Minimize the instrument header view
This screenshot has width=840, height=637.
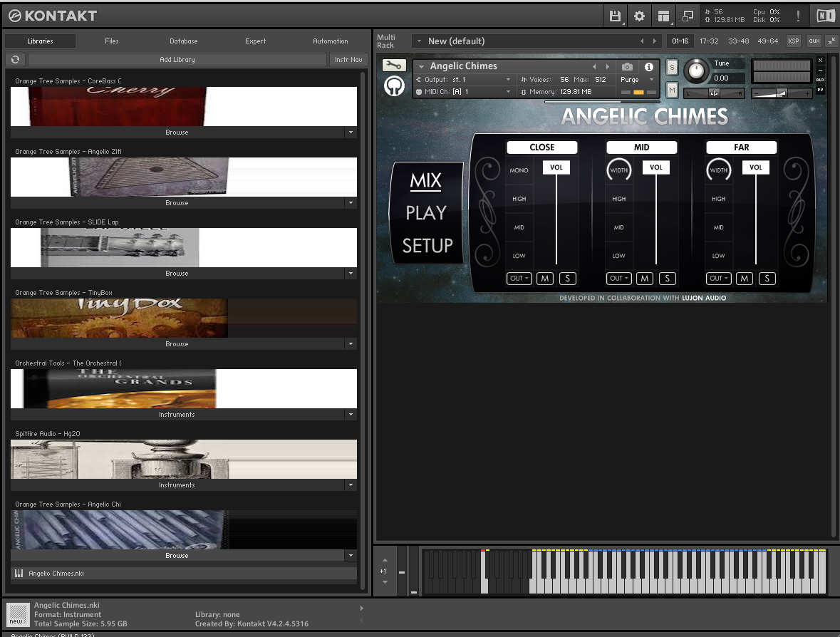click(x=820, y=70)
